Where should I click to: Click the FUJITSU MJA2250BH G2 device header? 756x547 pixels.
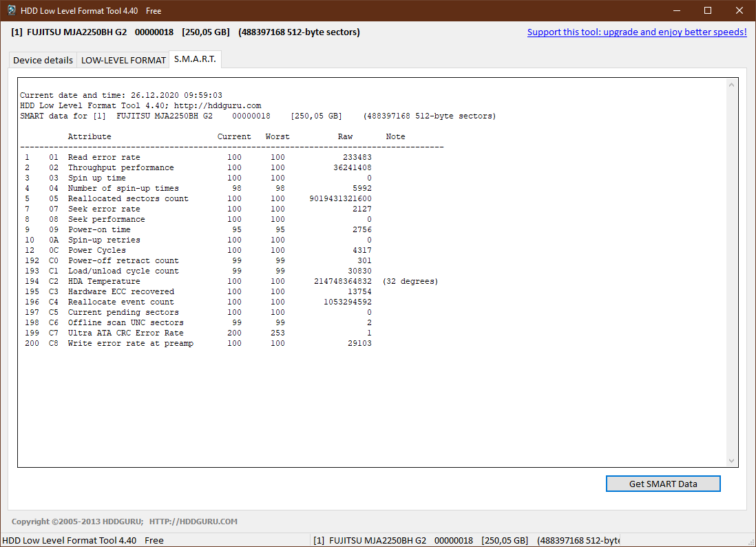(186, 32)
